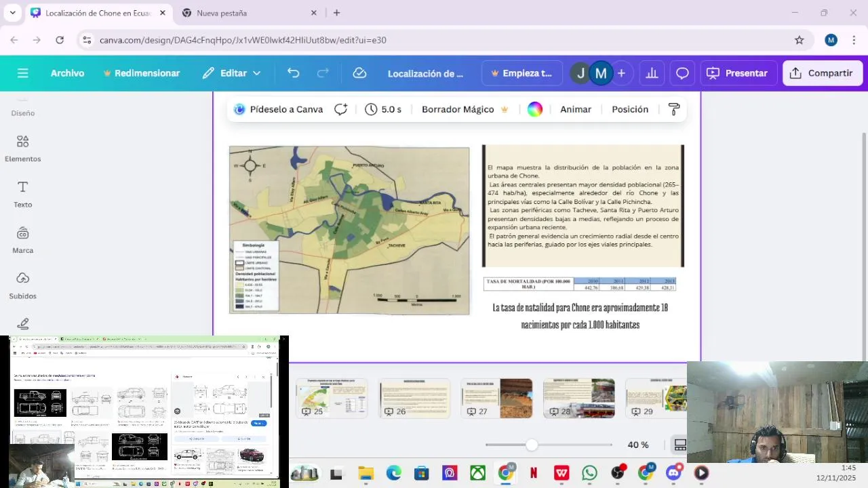Viewport: 868px width, 488px height.
Task: Open slide thumbnail 29
Action: [656, 399]
